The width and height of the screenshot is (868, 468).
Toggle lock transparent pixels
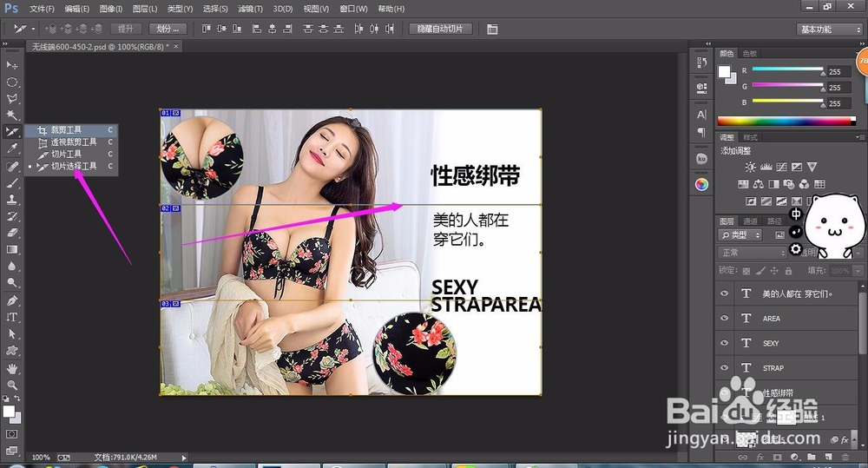[x=746, y=271]
